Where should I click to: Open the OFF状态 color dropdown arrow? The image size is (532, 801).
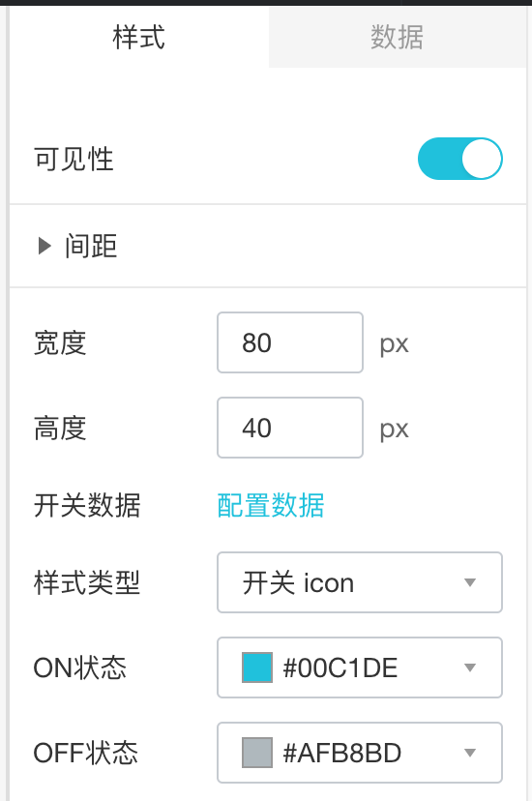tap(470, 753)
